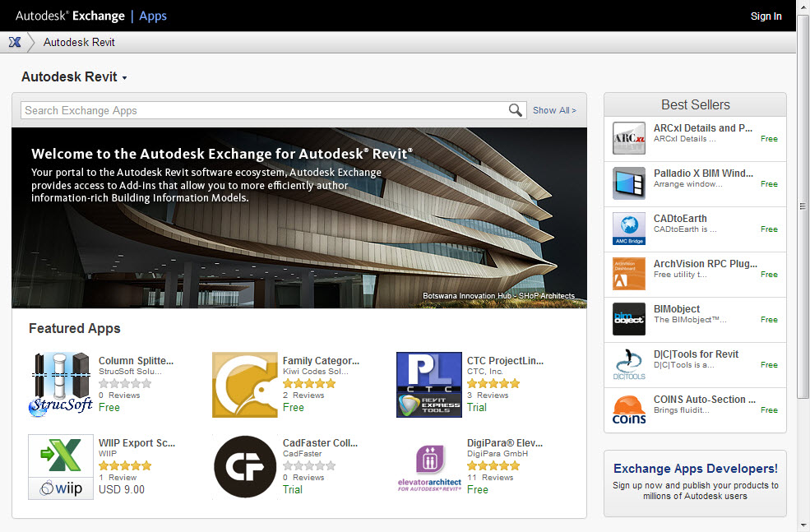Click the Apps link in header
The width and height of the screenshot is (810, 532).
(153, 16)
